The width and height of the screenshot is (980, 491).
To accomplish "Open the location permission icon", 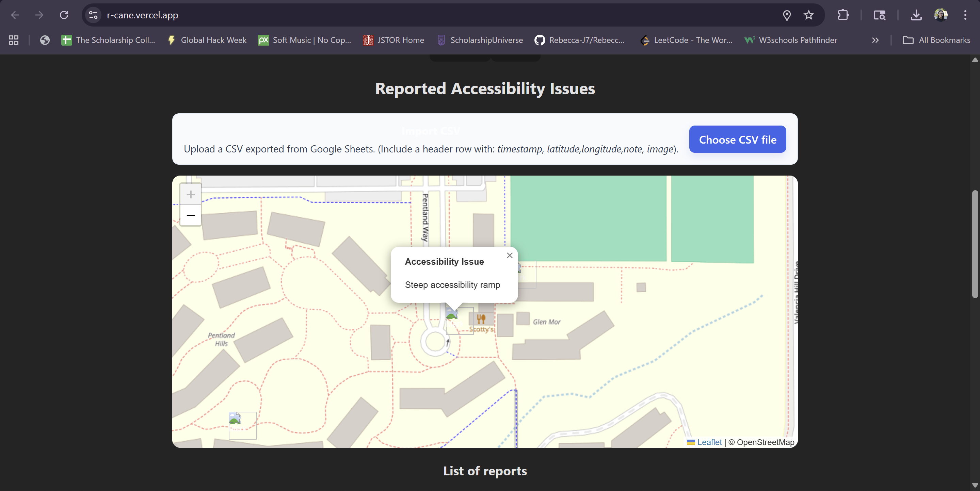I will [787, 15].
